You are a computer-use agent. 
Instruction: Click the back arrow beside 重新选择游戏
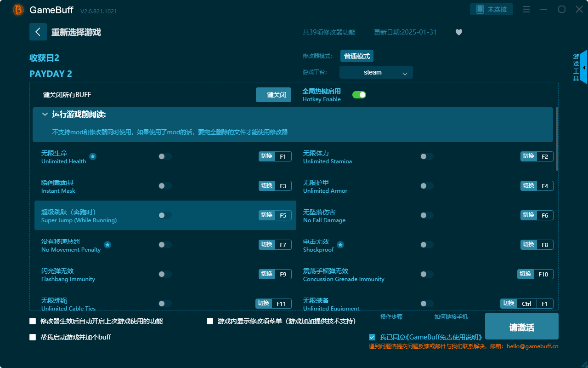38,31
